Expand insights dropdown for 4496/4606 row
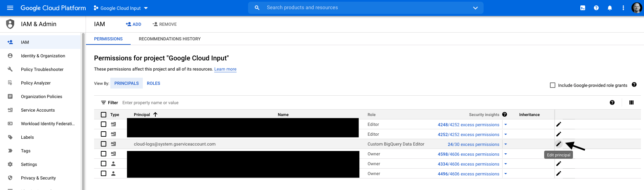Viewport: 644px width, 190px height. pyautogui.click(x=506, y=174)
